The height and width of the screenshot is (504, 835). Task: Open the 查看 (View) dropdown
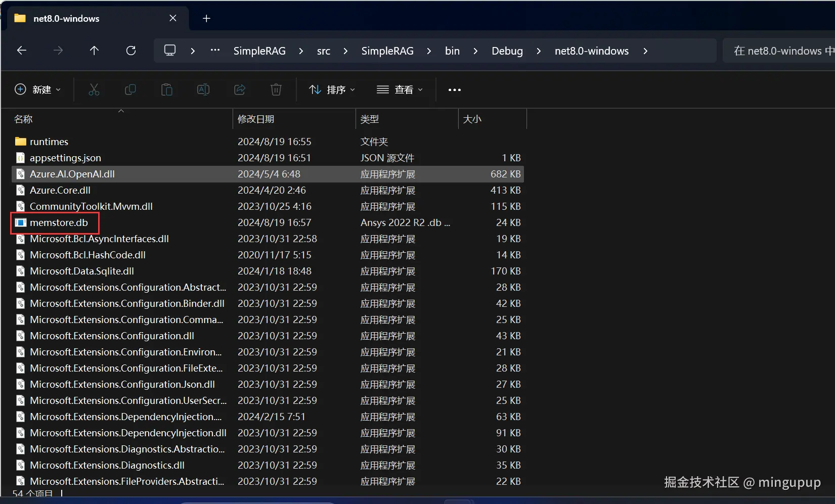[400, 89]
